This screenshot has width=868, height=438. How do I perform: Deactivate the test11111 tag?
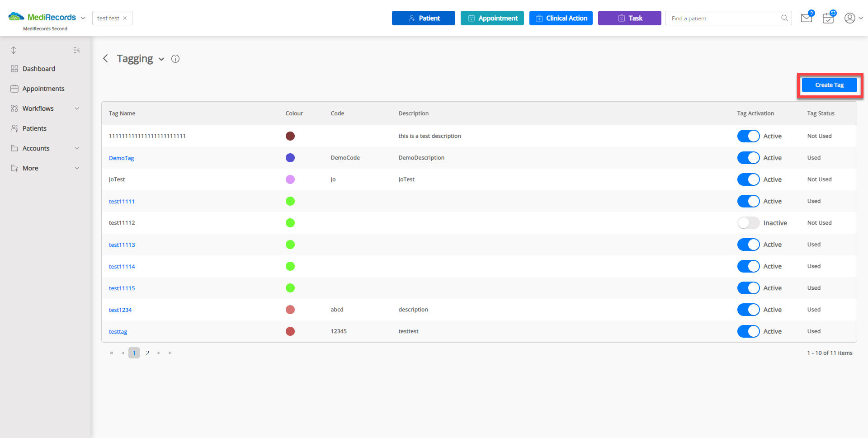coord(748,201)
